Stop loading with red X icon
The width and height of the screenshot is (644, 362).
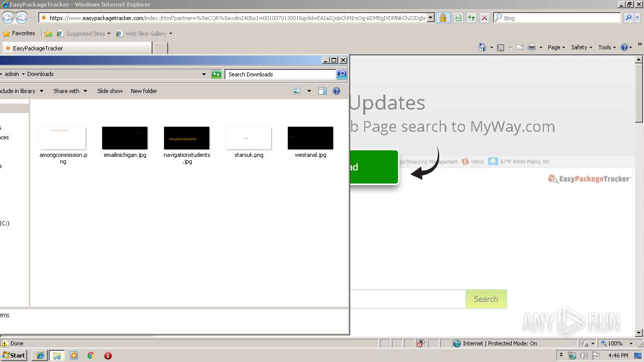tap(485, 18)
